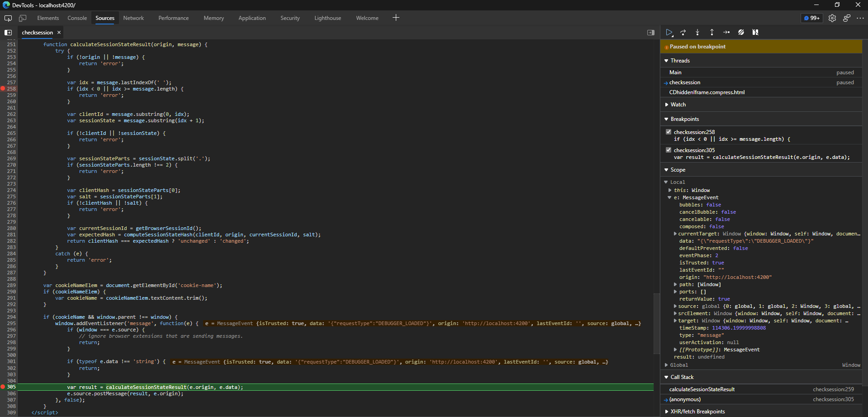Toggle the debugger sidebar pane icon
Viewport: 868px width, 417px height.
pos(651,33)
